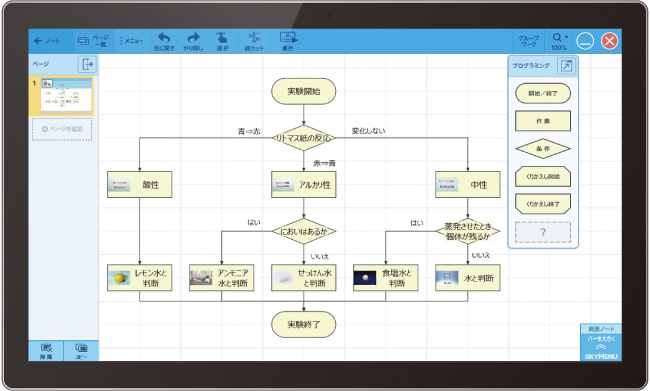Screen dimensions: 650x391
Task: Add a page with ページを追加
Action: point(62,129)
